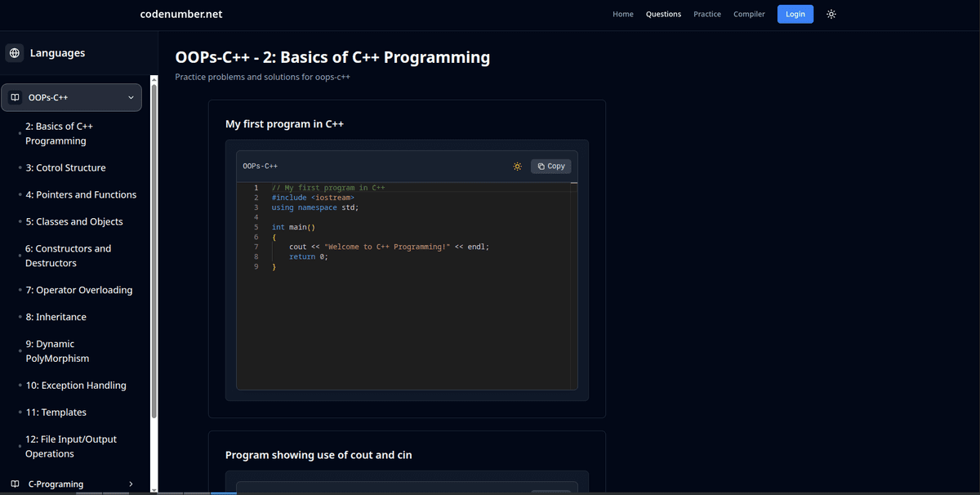Image resolution: width=980 pixels, height=495 pixels.
Task: Open the '11: Templates' chapter
Action: pyautogui.click(x=56, y=412)
